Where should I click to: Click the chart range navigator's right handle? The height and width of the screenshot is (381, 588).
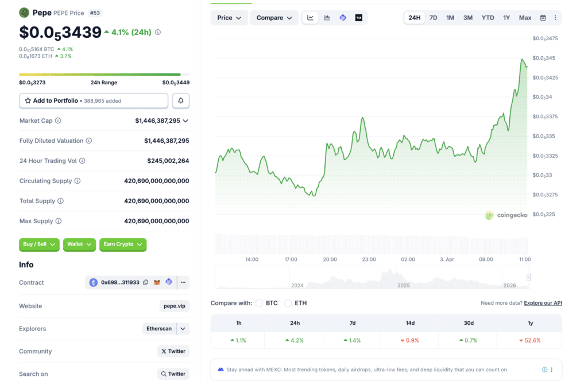tap(529, 277)
